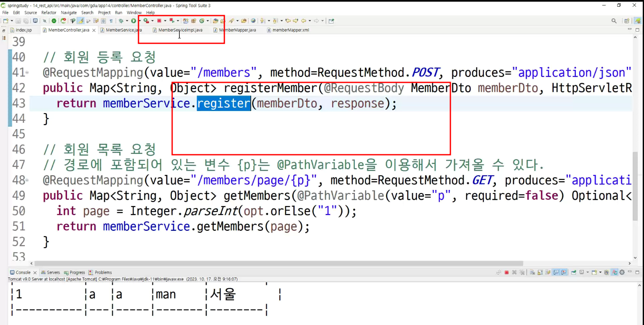The width and height of the screenshot is (644, 325).
Task: Switch to the MemberService.java tab
Action: click(x=121, y=30)
